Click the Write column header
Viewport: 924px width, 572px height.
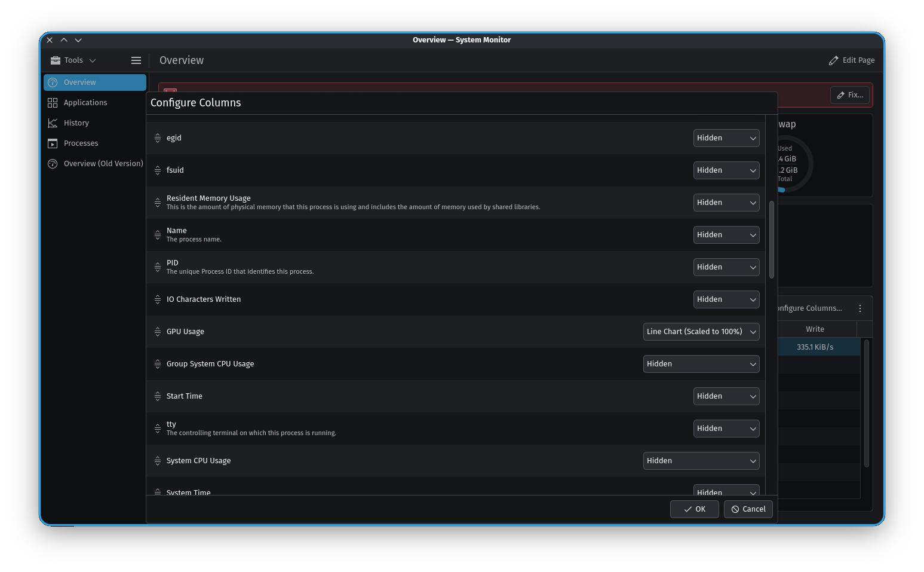[815, 329]
